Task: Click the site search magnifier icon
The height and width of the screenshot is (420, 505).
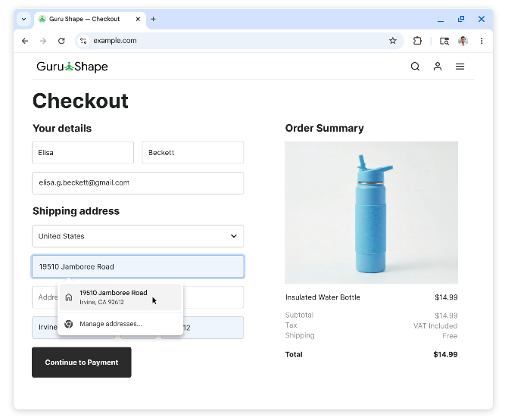Action: (415, 67)
